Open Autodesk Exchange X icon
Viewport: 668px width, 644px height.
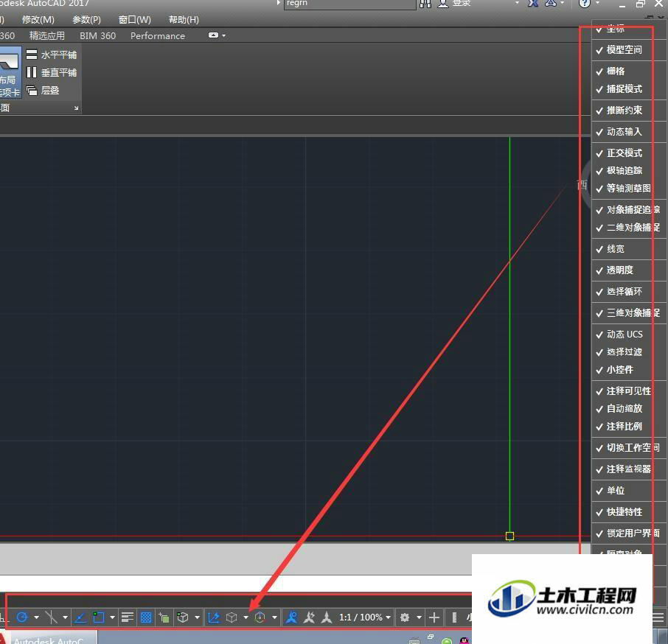[x=533, y=4]
